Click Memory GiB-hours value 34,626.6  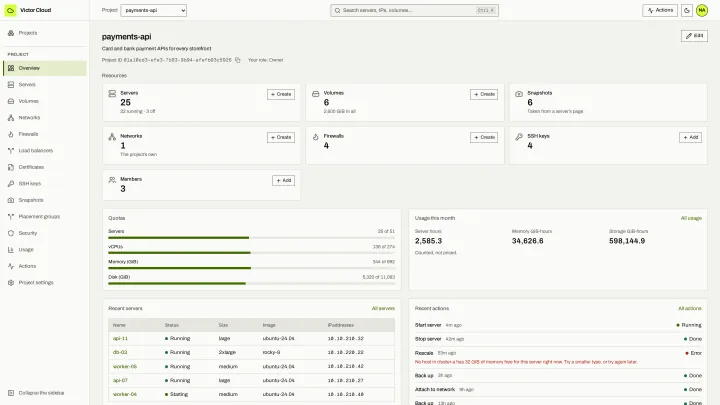528,241
